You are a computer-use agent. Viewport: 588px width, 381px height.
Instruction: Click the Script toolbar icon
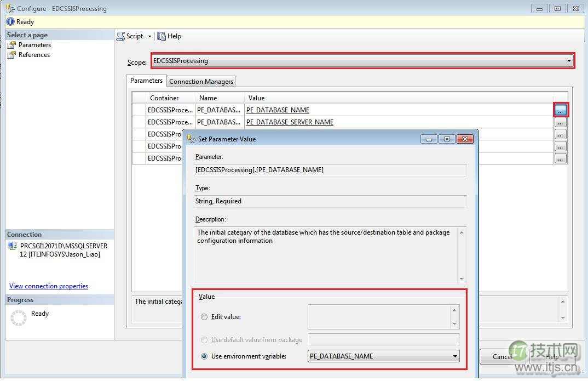[120, 36]
